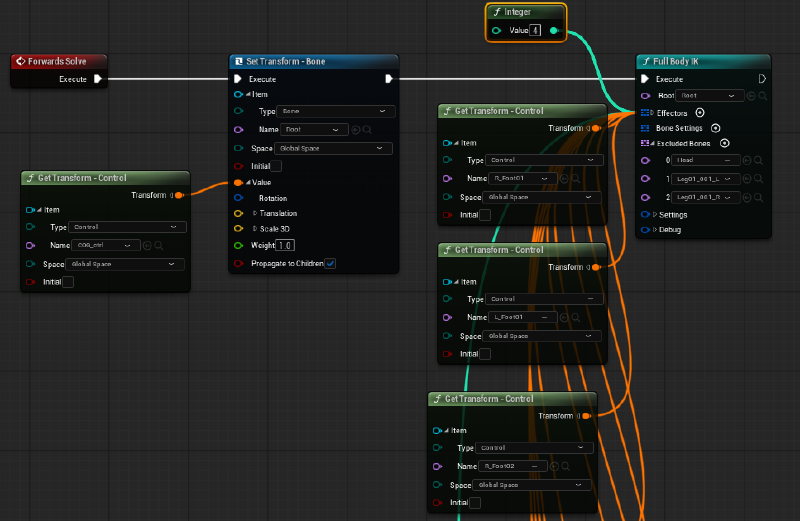Click search icon beside R_Foot01 name
This screenshot has height=521, width=800.
[575, 178]
